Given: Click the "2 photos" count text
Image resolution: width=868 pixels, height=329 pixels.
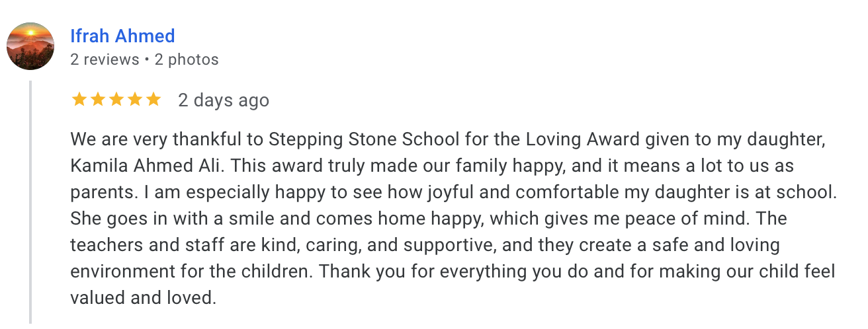Looking at the screenshot, I should (187, 59).
